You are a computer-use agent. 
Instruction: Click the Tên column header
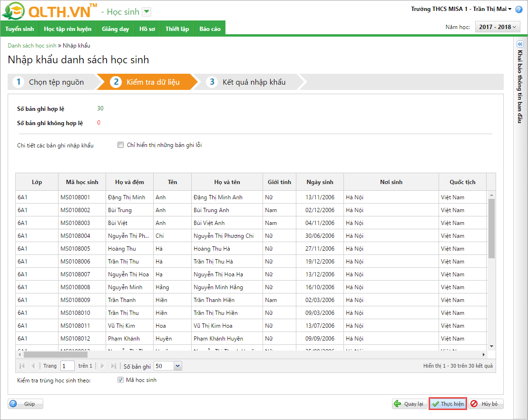point(172,182)
